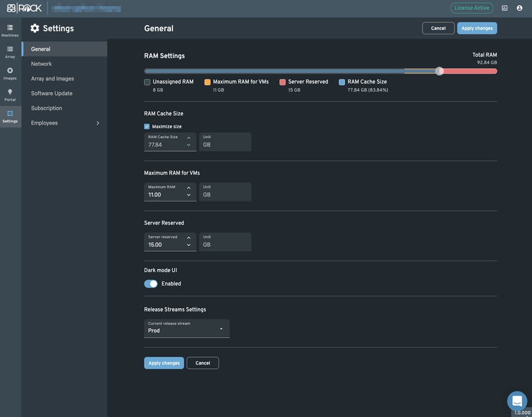Viewport: 532px width, 417px height.
Task: Open the chat support bubble
Action: [x=517, y=401]
